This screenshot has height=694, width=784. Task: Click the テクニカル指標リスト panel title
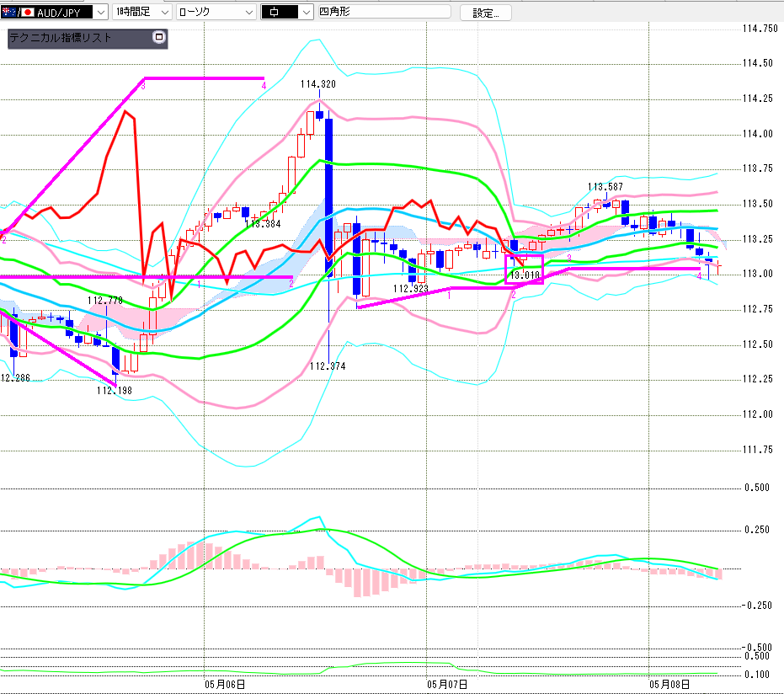click(x=61, y=38)
